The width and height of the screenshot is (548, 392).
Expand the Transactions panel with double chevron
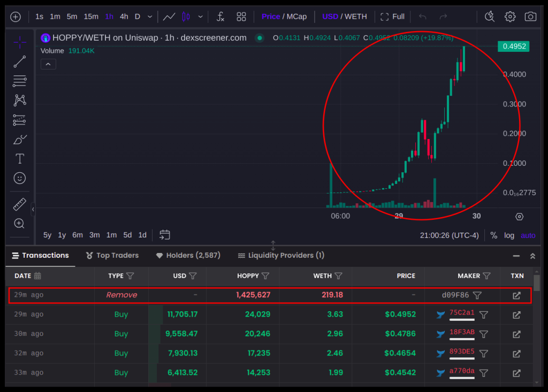point(532,256)
